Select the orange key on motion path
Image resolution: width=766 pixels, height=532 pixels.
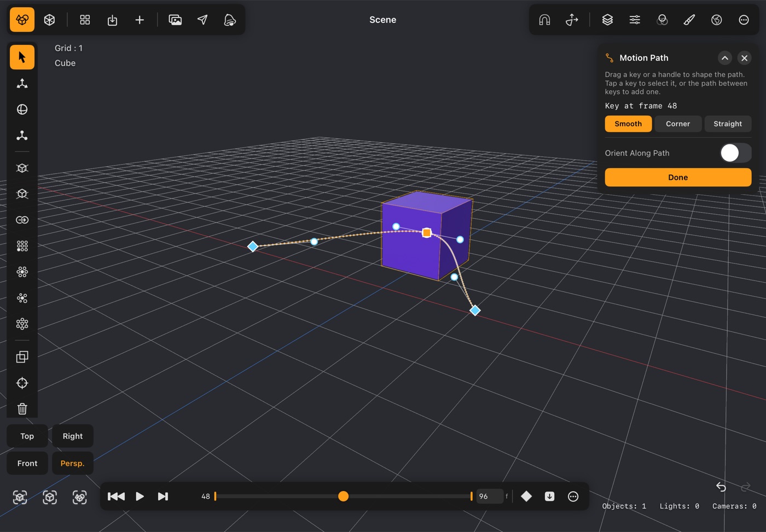427,233
